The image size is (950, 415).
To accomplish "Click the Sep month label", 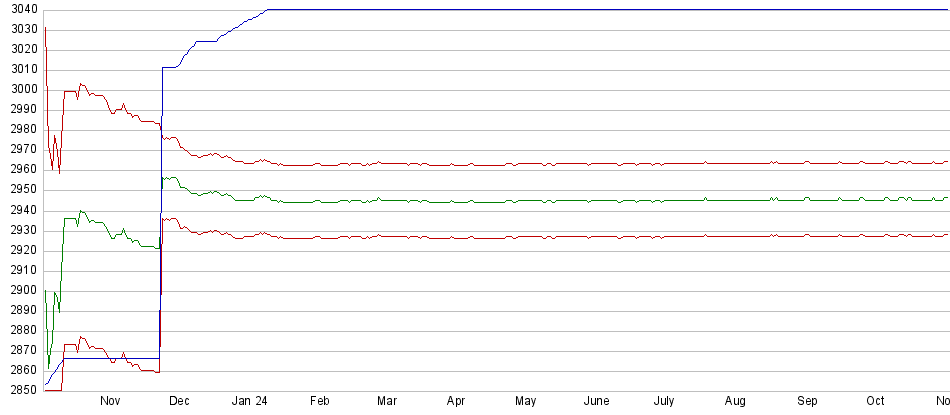I will click(x=806, y=401).
